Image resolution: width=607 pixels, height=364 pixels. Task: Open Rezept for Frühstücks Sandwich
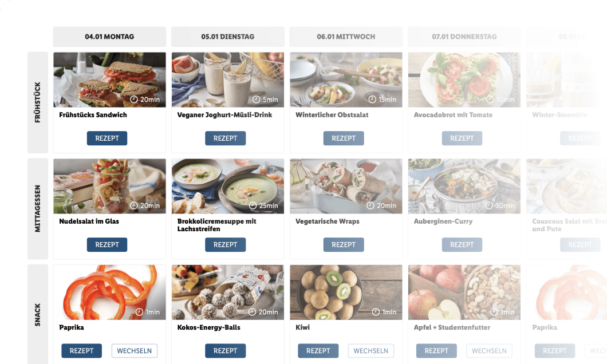coord(107,138)
